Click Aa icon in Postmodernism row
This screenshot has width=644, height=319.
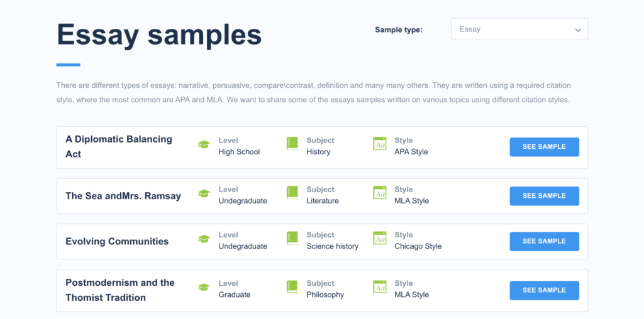tap(380, 287)
